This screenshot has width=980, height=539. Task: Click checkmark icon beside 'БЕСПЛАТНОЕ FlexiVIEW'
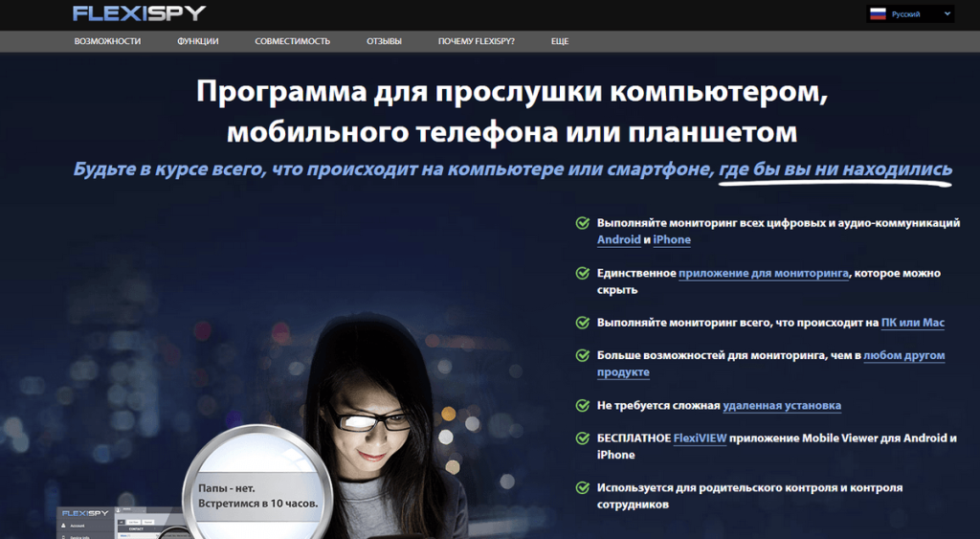583,438
